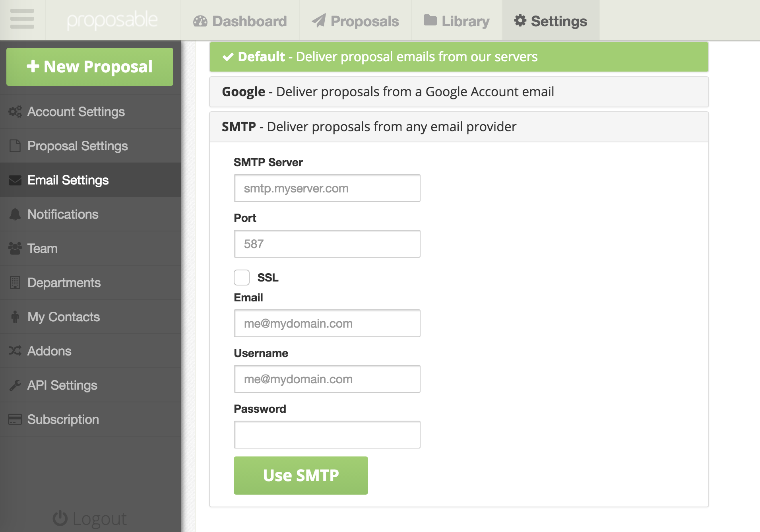The width and height of the screenshot is (760, 532).
Task: Click the Departments building icon
Action: pyautogui.click(x=15, y=283)
